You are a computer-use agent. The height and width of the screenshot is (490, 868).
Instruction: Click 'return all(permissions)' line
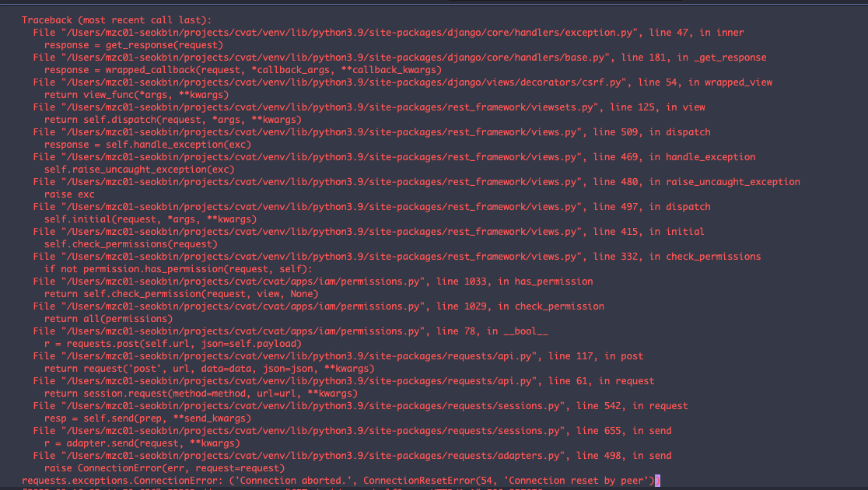[x=109, y=319]
